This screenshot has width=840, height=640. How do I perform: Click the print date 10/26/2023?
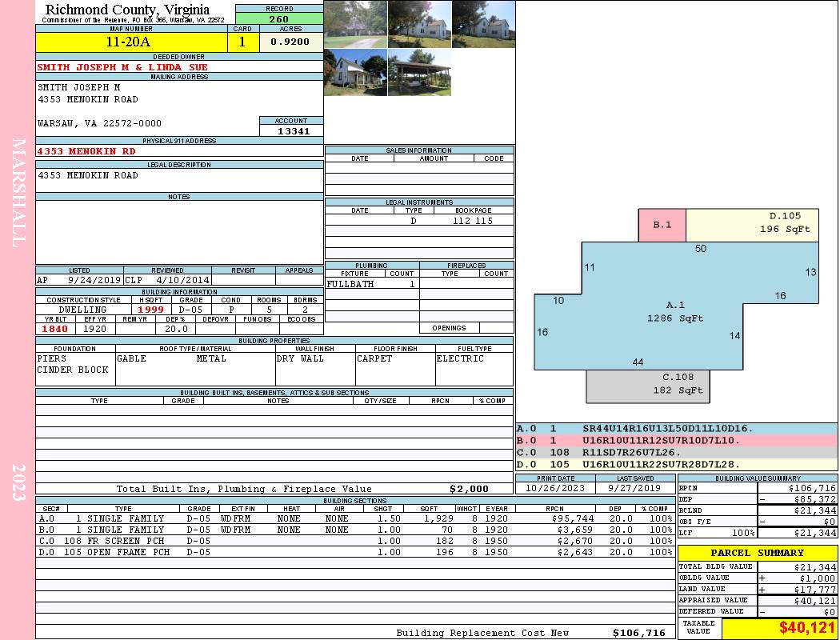(x=555, y=489)
